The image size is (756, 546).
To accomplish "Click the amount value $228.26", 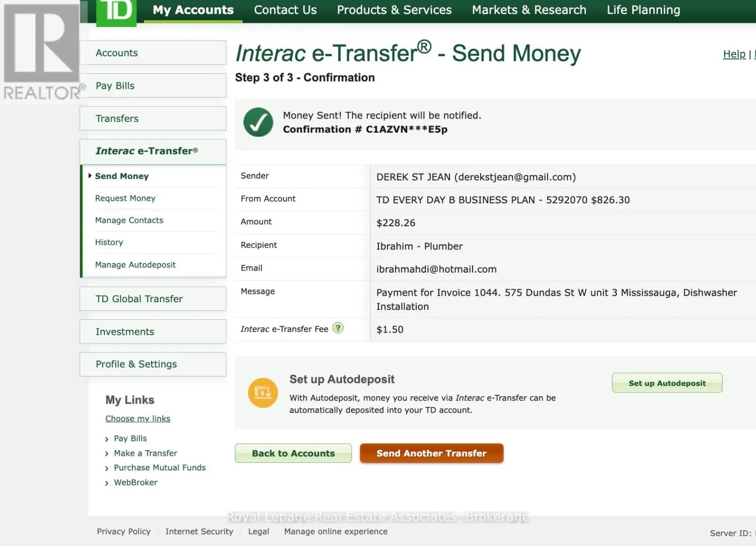I will [x=396, y=223].
